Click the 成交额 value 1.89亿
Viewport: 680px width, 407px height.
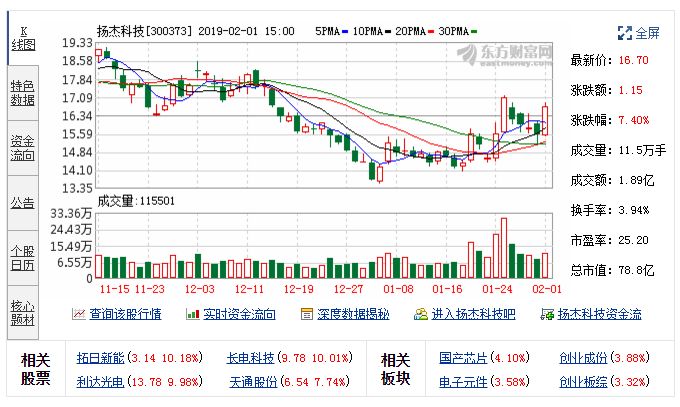point(637,181)
